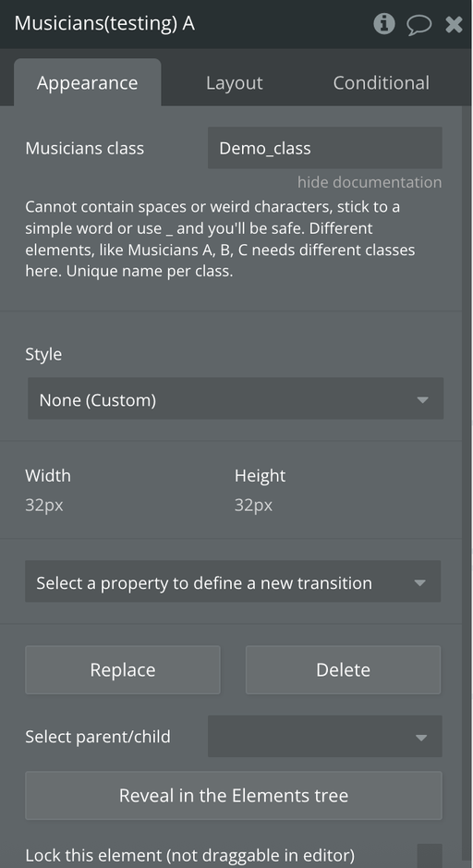The width and height of the screenshot is (473, 868).
Task: Toggle the Lock this element checkbox
Action: (x=430, y=856)
